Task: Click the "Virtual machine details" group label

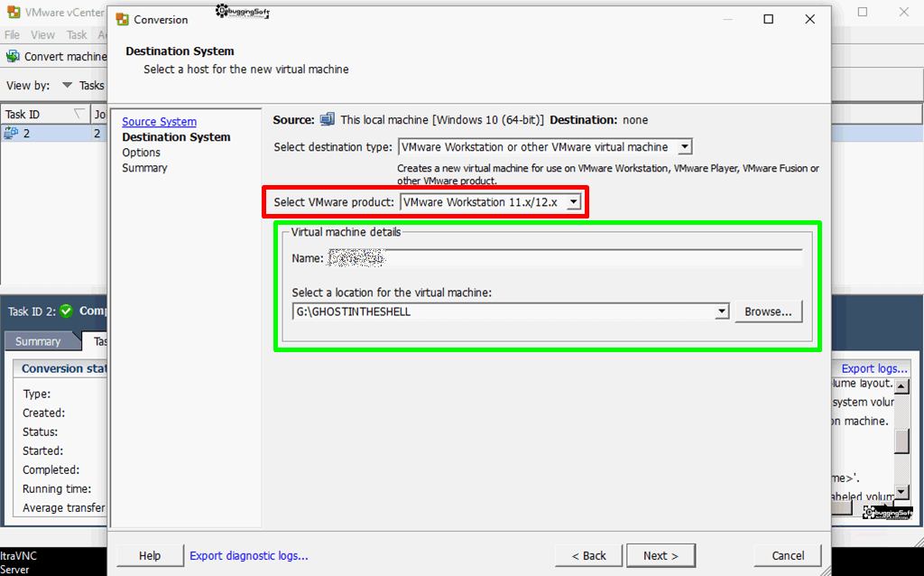Action: pos(346,232)
